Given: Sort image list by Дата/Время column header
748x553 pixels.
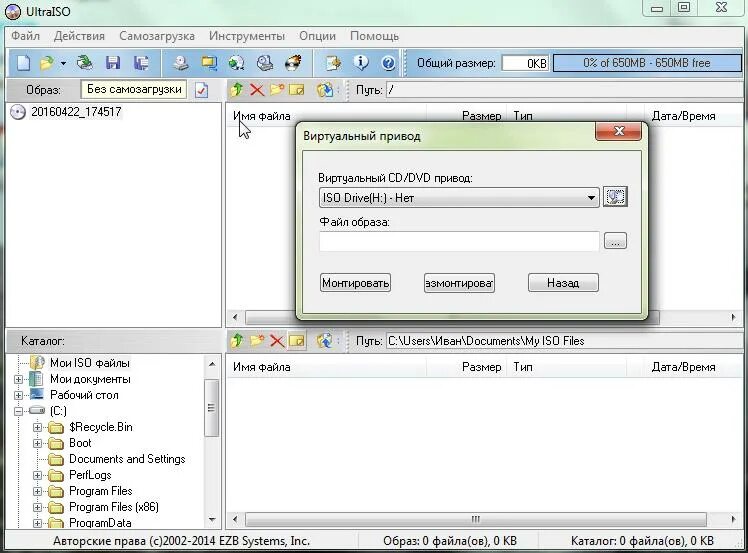Looking at the screenshot, I should click(685, 116).
